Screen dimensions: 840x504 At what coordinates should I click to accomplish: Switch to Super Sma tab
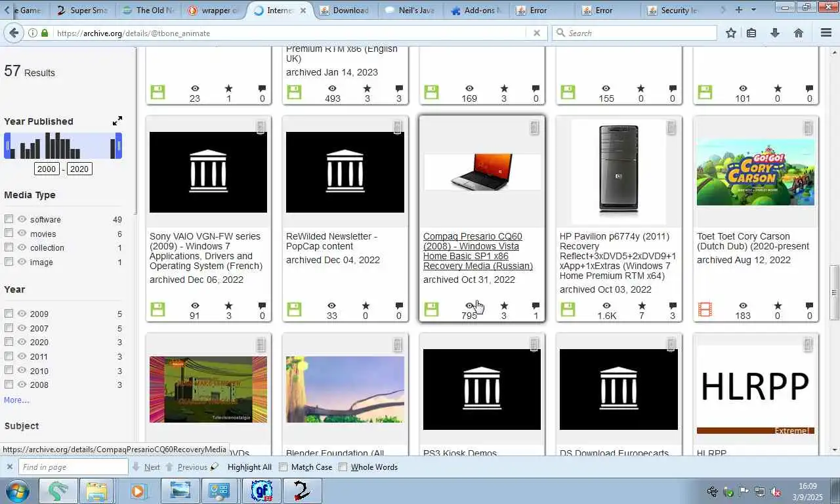[82, 10]
